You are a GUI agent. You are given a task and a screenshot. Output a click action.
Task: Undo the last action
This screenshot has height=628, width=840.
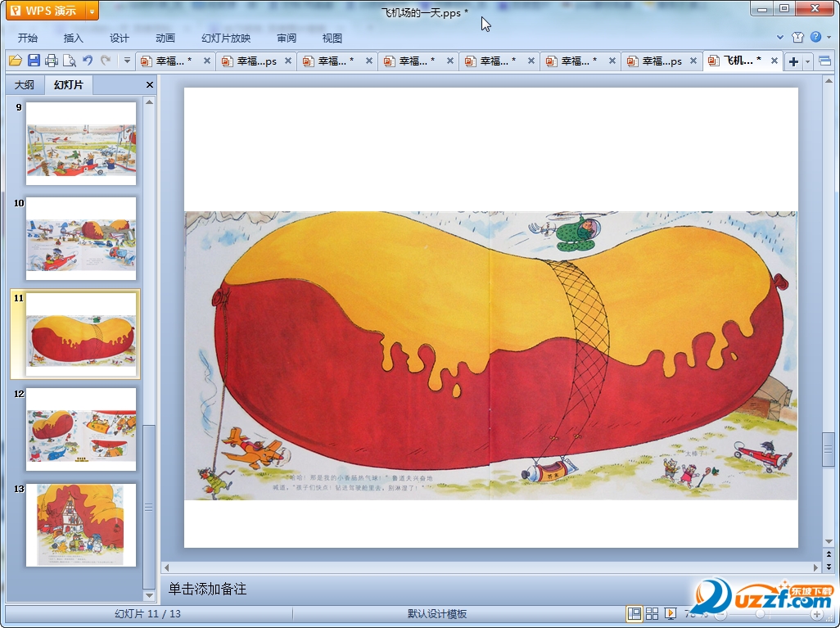[x=88, y=61]
